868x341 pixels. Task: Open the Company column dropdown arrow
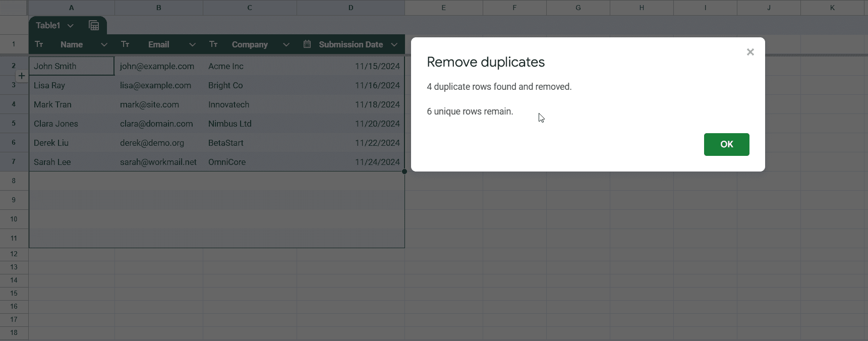(286, 44)
